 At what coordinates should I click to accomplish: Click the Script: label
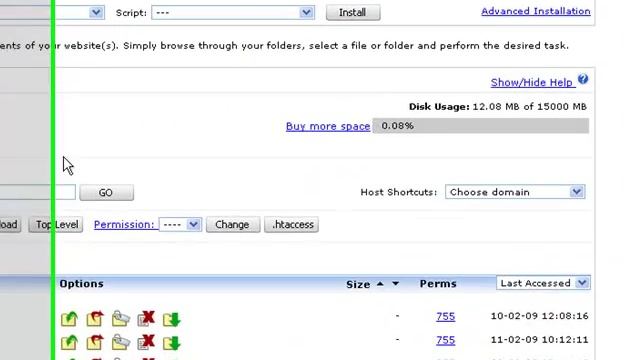pyautogui.click(x=131, y=13)
